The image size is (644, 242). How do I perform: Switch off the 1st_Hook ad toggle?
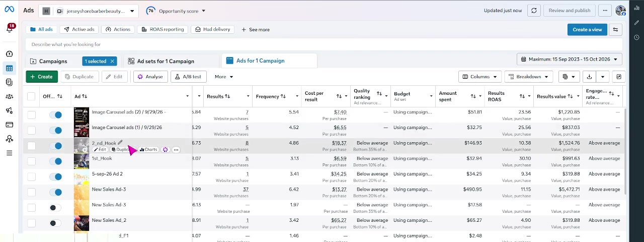point(55,161)
